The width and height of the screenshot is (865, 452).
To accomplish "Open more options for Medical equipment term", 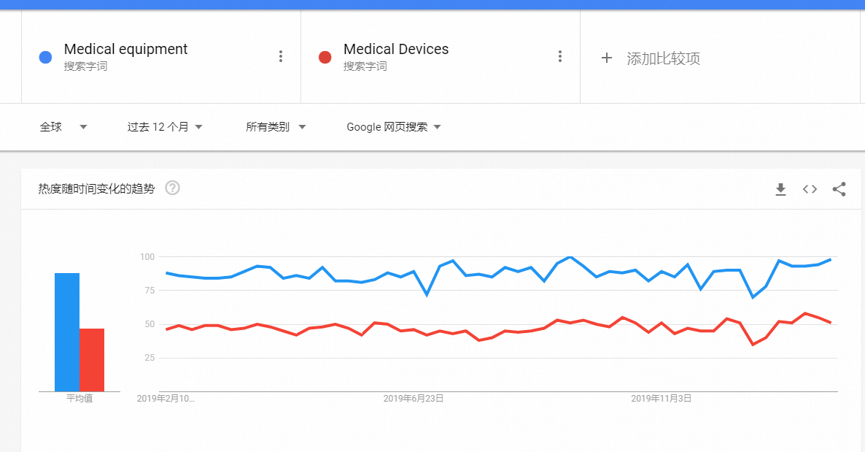I will pyautogui.click(x=280, y=56).
